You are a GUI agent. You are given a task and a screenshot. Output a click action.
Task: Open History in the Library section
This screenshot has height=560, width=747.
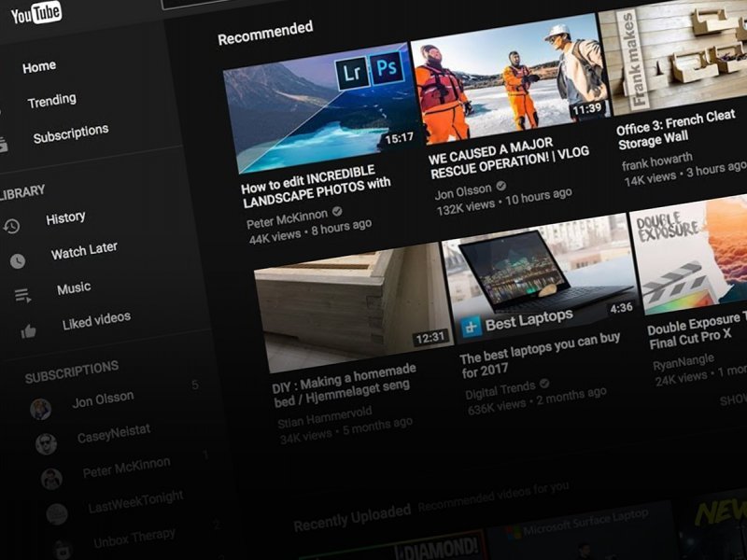pos(65,218)
